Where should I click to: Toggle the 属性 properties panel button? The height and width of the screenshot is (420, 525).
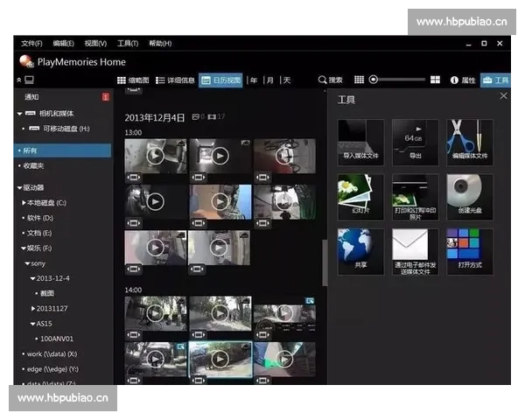click(x=463, y=80)
